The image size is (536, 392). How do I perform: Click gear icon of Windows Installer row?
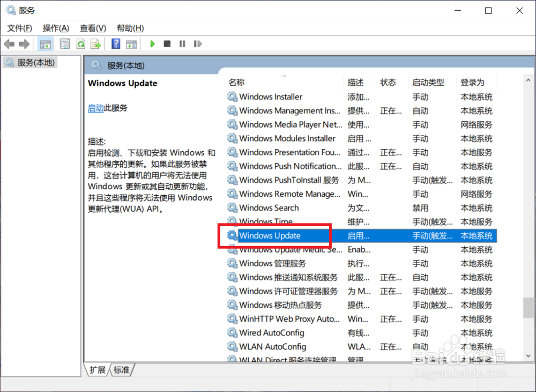233,97
